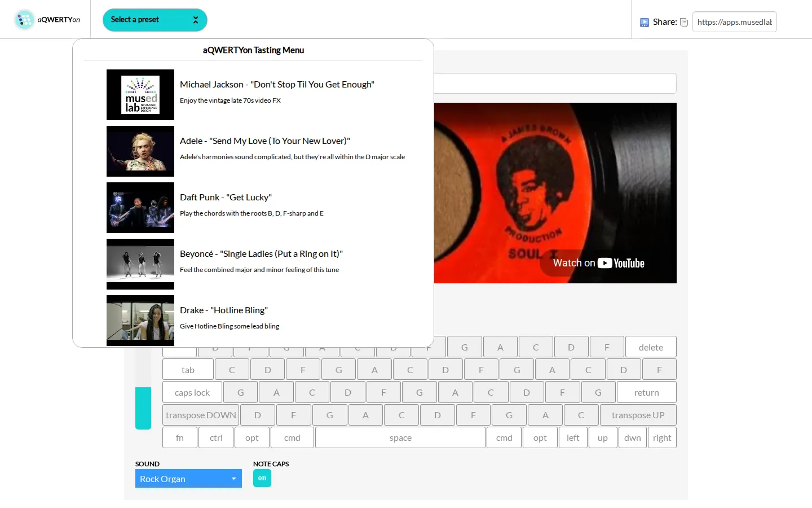Viewport: 812px width, 508px height.
Task: Click the space bar key
Action: point(400,437)
